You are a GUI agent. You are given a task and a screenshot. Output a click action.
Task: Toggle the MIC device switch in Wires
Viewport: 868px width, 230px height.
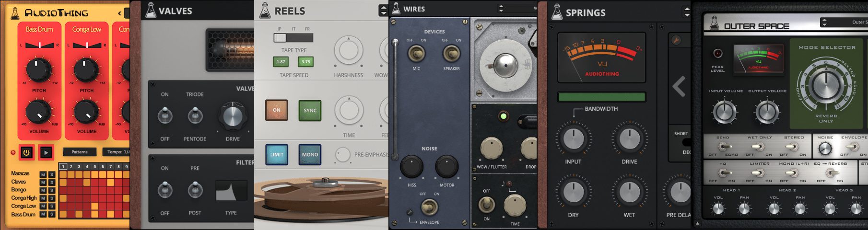tap(416, 53)
